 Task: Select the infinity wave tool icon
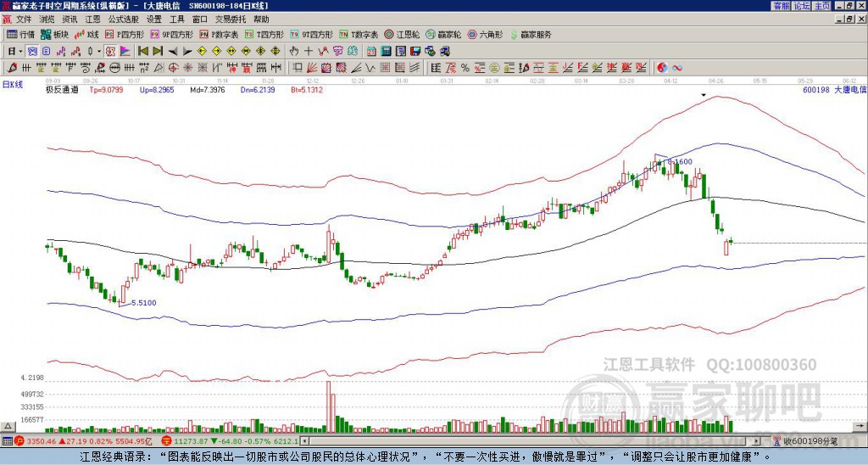(676, 68)
